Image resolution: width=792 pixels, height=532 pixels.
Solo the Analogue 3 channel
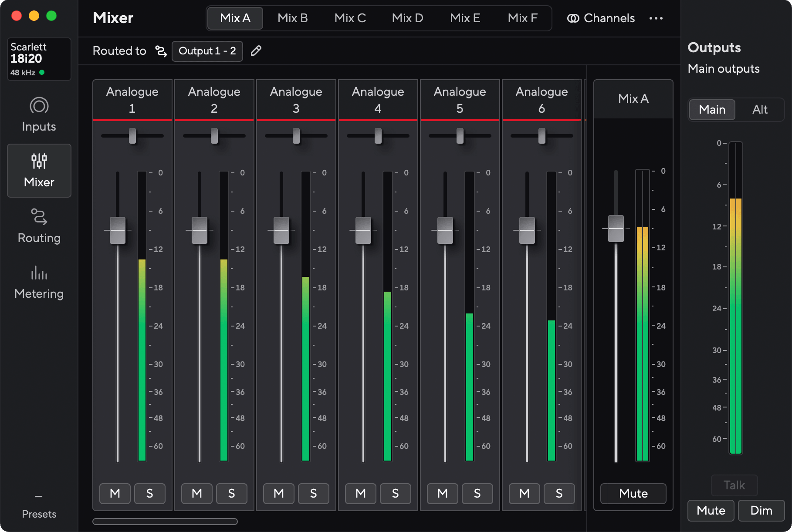[x=314, y=493]
